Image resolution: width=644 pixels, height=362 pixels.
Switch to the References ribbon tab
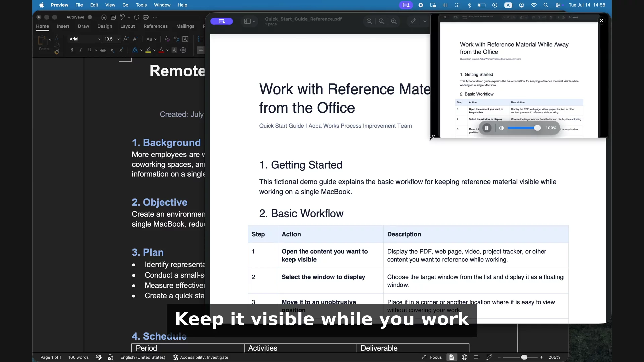156,26
